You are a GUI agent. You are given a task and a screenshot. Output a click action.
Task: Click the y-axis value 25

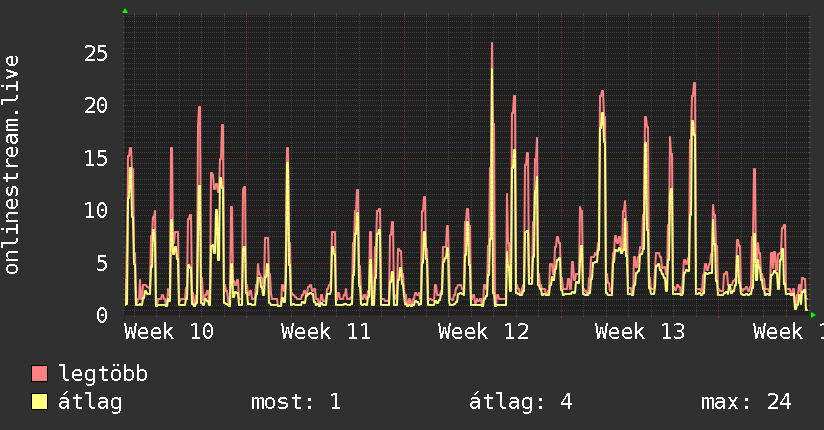point(96,53)
